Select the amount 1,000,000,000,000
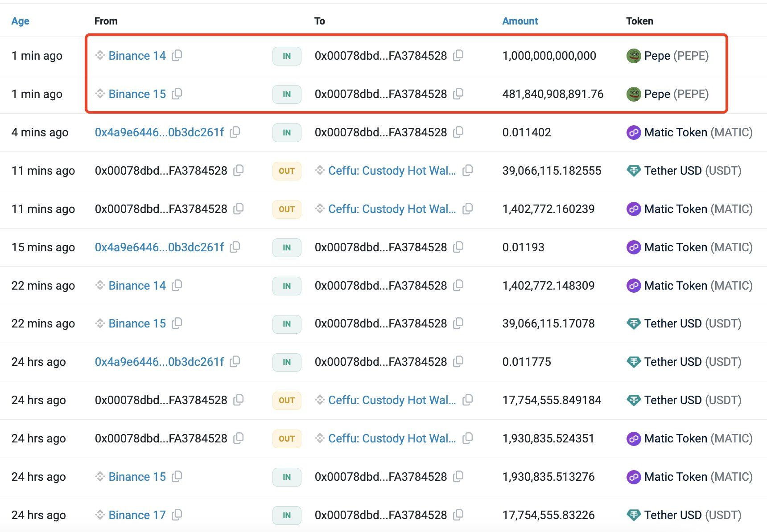Screen dimensions: 767x532 click(549, 56)
